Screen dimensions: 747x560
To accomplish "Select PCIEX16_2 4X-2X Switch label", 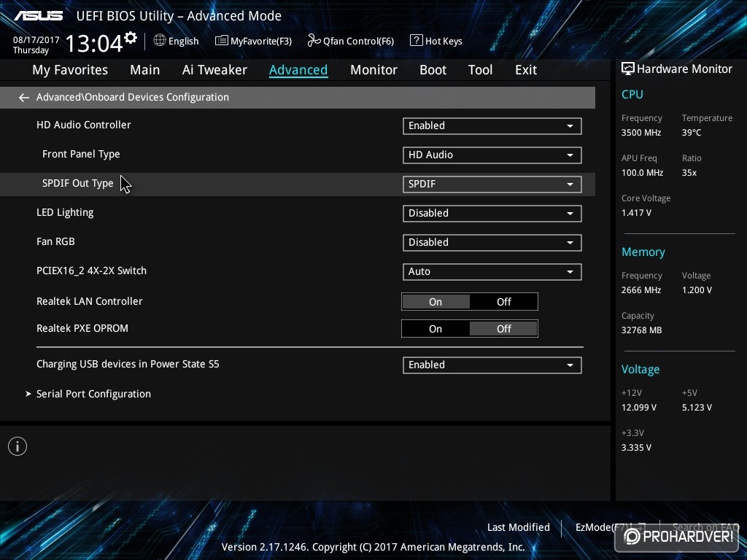I will [91, 271].
